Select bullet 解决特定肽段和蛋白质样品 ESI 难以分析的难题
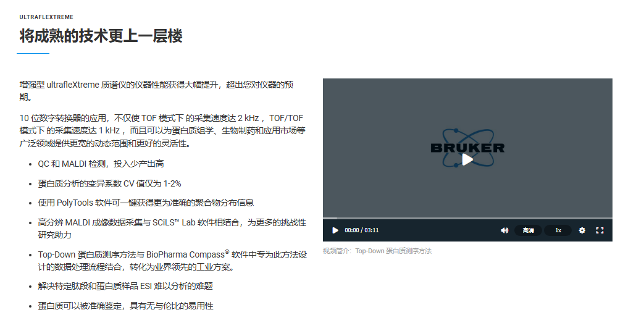 pyautogui.click(x=125, y=287)
